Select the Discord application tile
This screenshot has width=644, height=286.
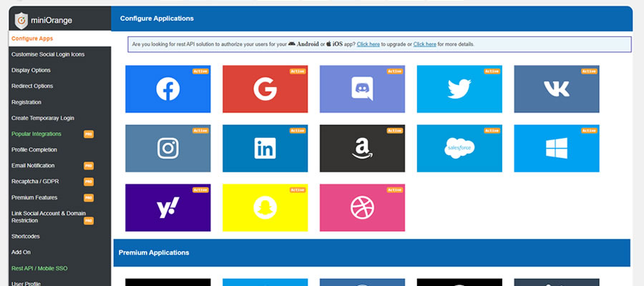point(362,89)
